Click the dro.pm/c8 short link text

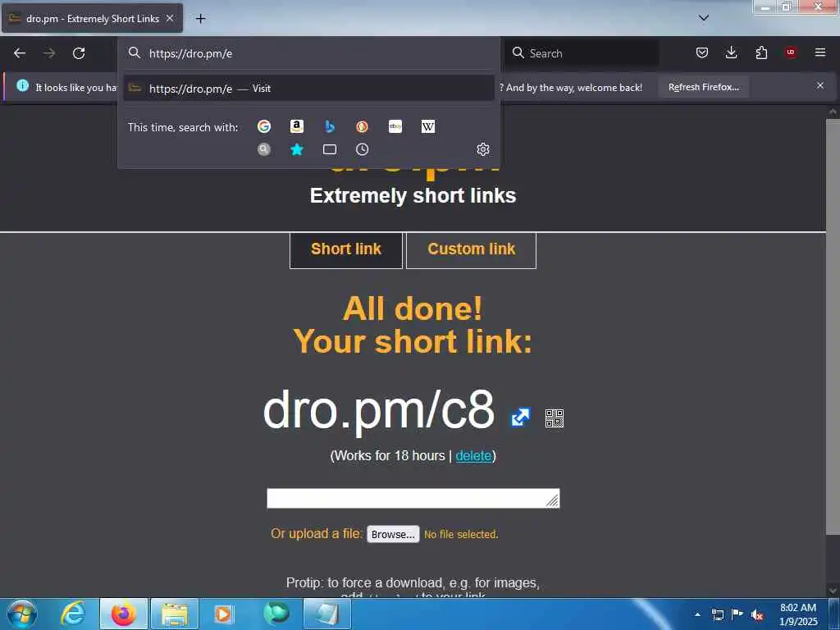[x=379, y=410]
